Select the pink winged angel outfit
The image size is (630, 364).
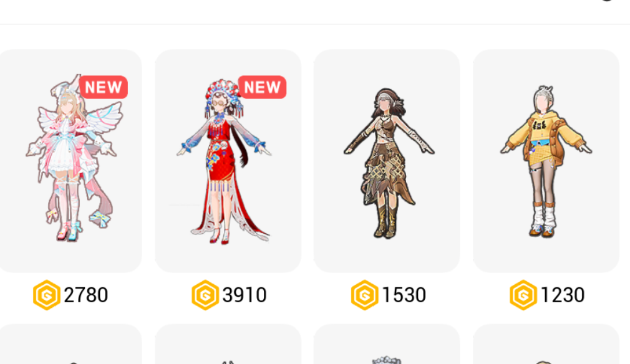70,161
